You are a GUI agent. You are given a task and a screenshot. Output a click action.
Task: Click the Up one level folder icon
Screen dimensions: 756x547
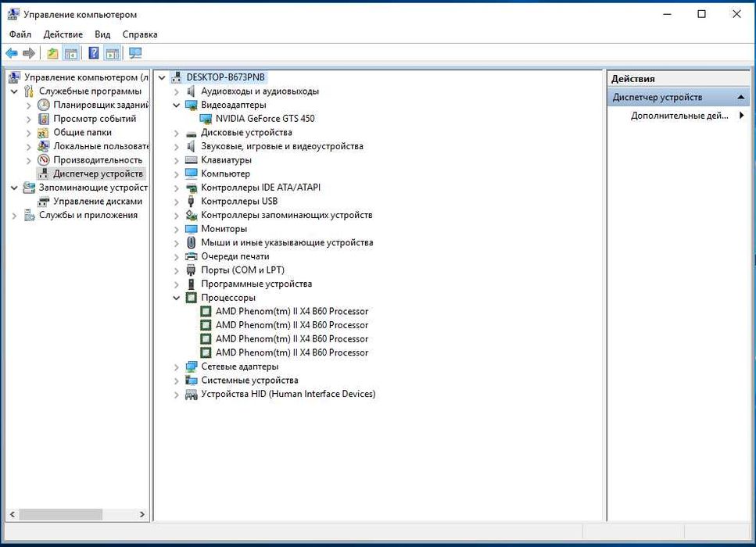tap(52, 53)
